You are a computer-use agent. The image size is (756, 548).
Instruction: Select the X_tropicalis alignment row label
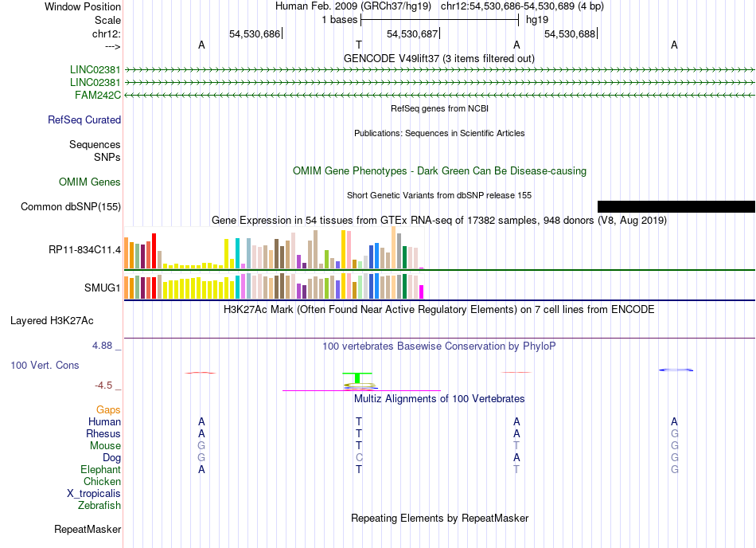tap(94, 494)
